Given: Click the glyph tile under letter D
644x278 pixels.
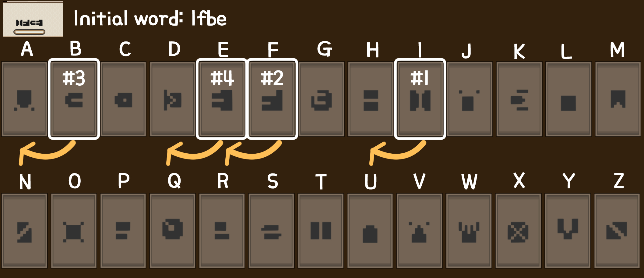Looking at the screenshot, I should [x=173, y=99].
